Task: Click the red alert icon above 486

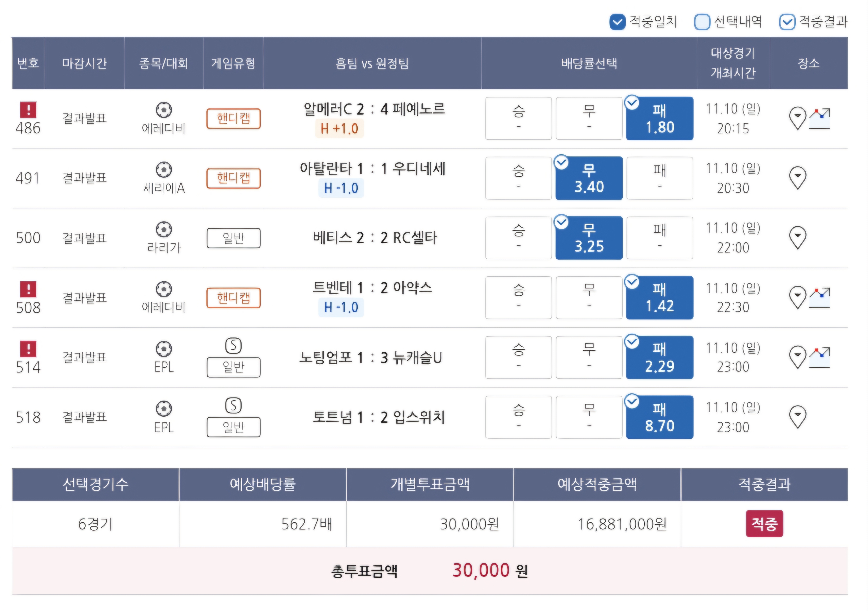Action: [28, 110]
